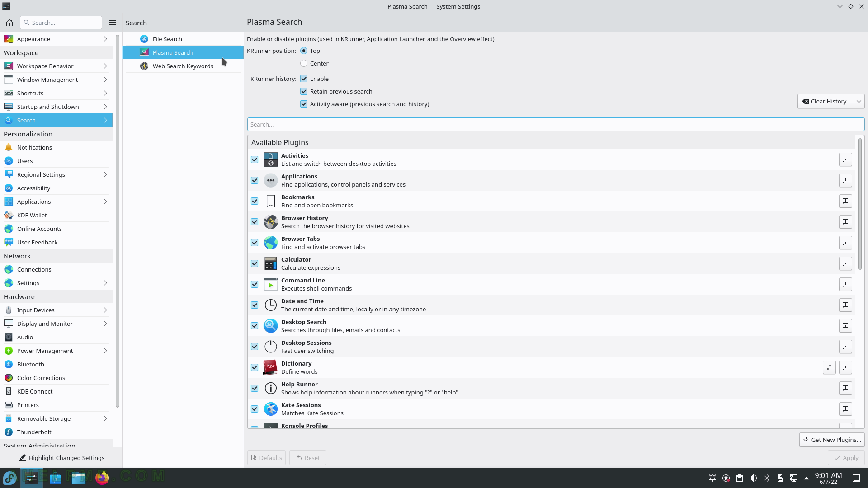Uncheck the Calculator plugin
Screen dimensions: 868x488
pos(255,263)
